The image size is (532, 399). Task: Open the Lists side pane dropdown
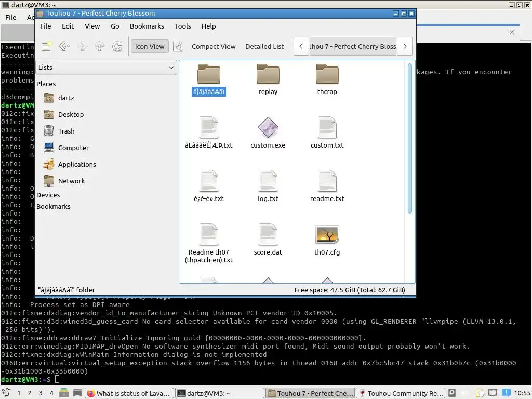106,67
